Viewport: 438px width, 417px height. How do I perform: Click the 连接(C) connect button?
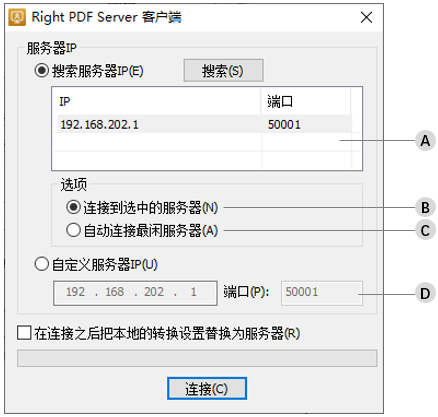(x=207, y=388)
